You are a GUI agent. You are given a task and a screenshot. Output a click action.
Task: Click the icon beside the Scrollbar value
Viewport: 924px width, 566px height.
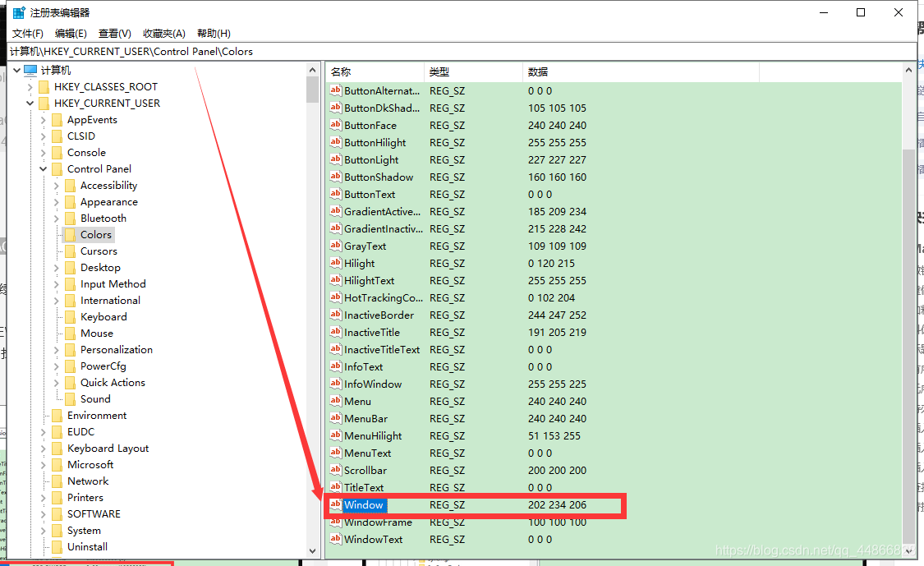pyautogui.click(x=335, y=471)
